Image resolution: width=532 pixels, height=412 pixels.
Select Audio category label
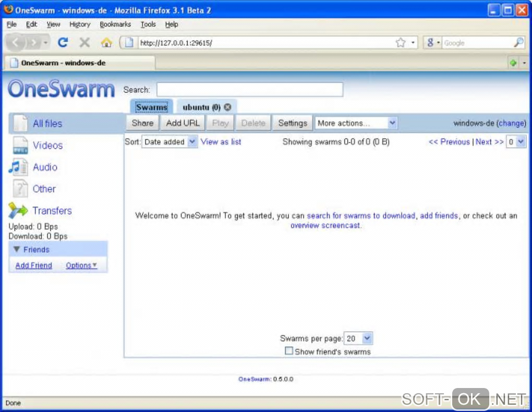[x=45, y=167]
